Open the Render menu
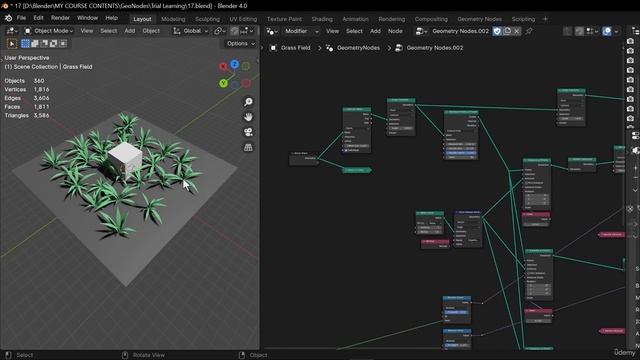This screenshot has height=360, width=640. [60, 18]
